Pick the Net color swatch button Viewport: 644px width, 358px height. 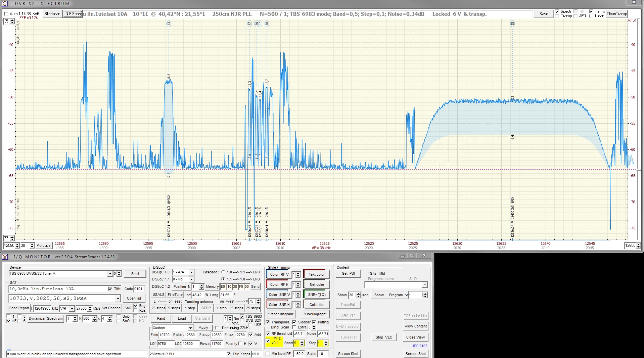(x=316, y=284)
